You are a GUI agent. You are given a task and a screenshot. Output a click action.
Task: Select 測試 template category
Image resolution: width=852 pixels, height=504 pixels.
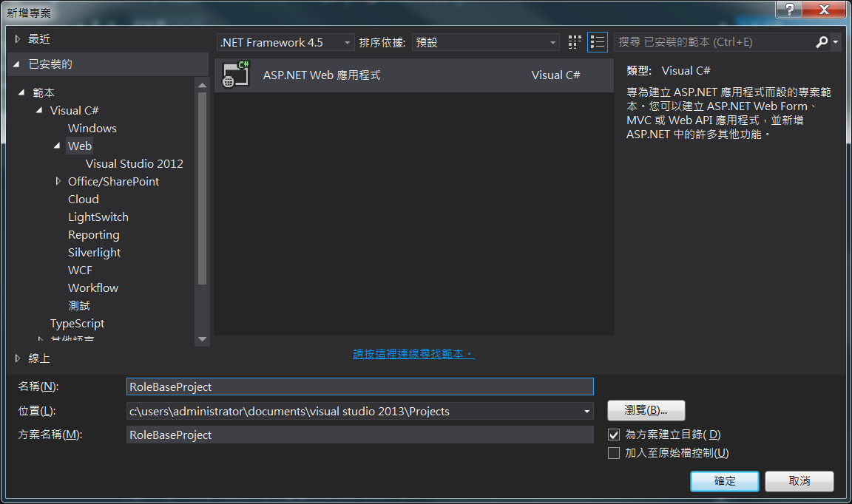pyautogui.click(x=79, y=306)
